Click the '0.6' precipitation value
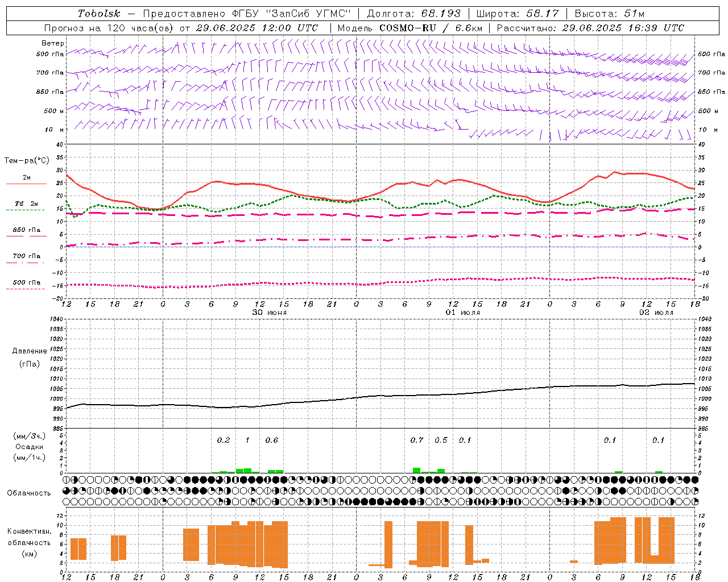This screenshot has height=582, width=728. coord(272,440)
